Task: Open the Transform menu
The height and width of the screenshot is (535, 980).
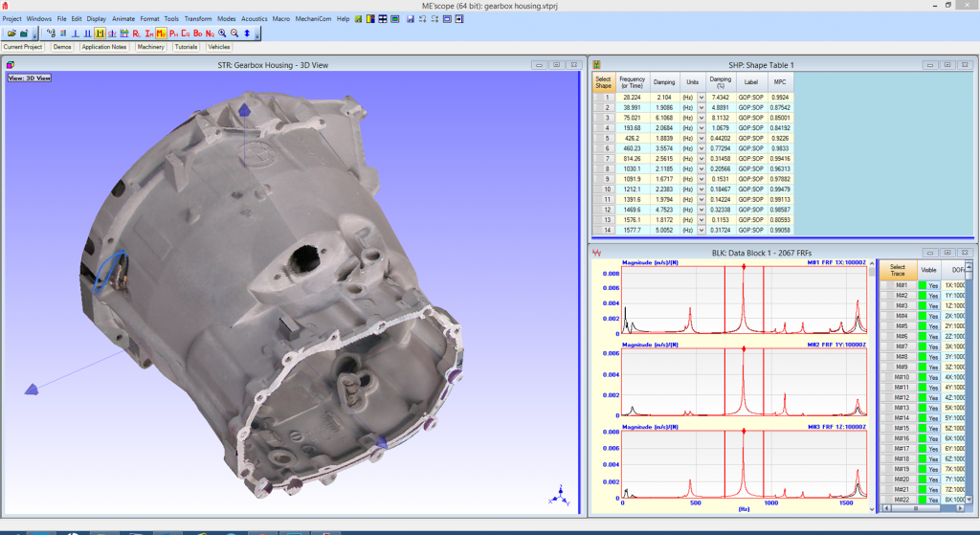Action: (198, 18)
